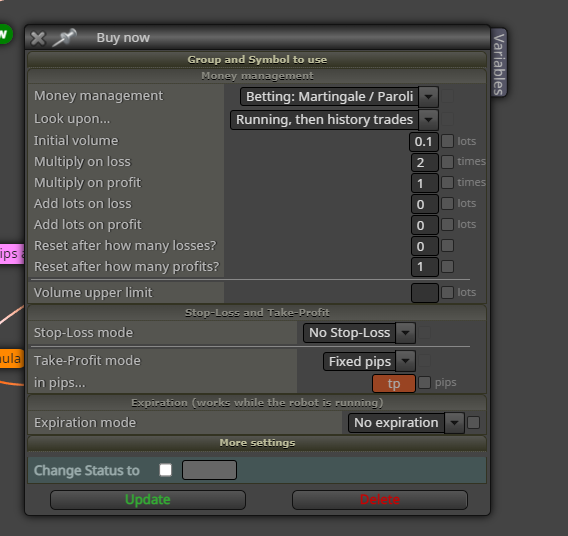Toggle the in pips checkbox
This screenshot has width=568, height=536.
[x=425, y=382]
